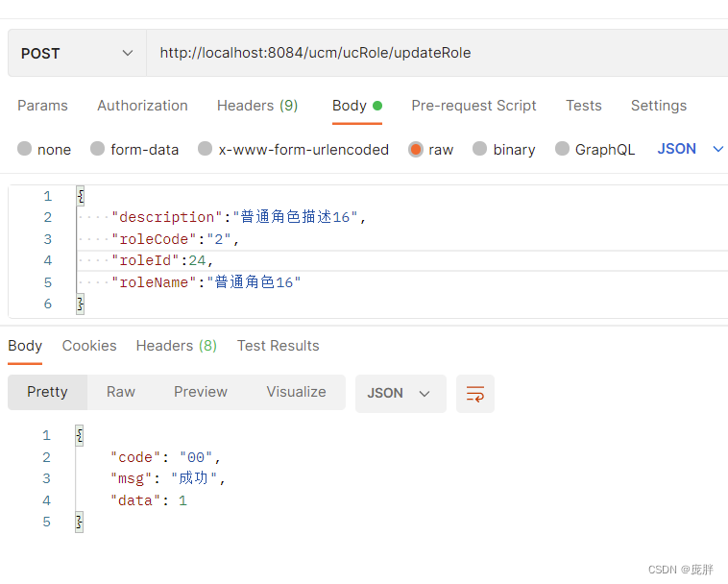Toggle response word wrap icon
728x584 pixels.
pos(475,394)
